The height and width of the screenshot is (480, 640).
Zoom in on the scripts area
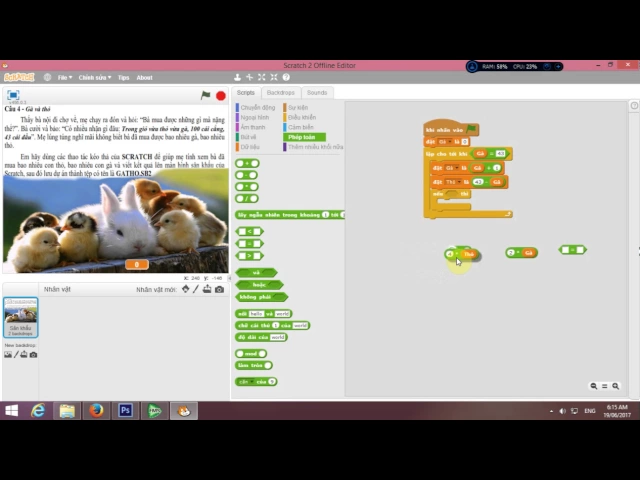click(615, 386)
